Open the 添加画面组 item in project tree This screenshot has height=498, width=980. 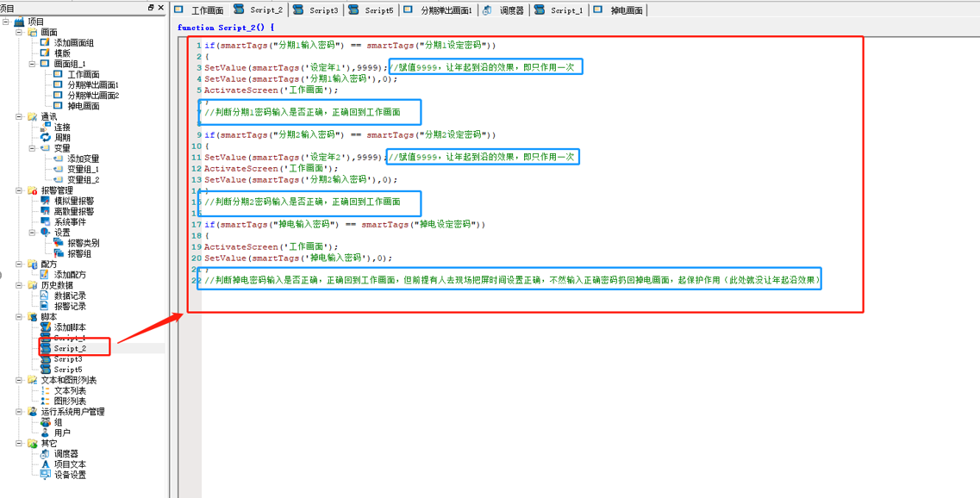pos(74,42)
